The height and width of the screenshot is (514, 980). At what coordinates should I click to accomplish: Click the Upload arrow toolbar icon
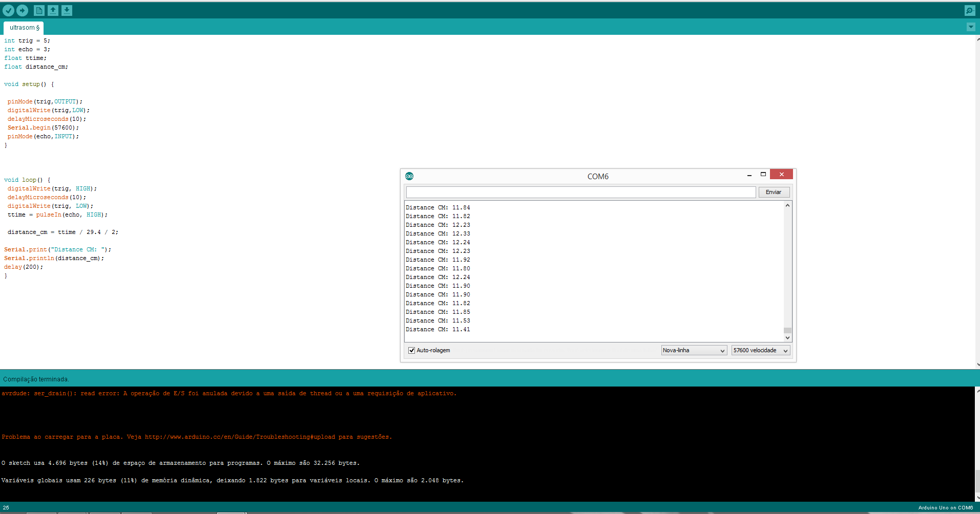(23, 10)
